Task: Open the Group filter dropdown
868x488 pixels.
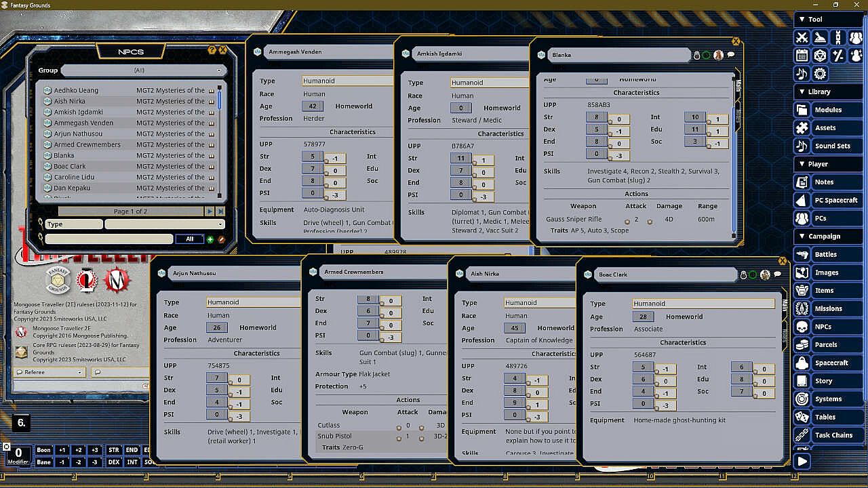Action: [x=143, y=70]
